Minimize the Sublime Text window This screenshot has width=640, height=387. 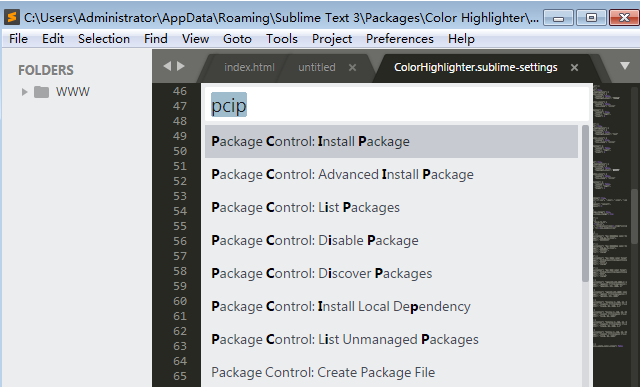tap(558, 18)
